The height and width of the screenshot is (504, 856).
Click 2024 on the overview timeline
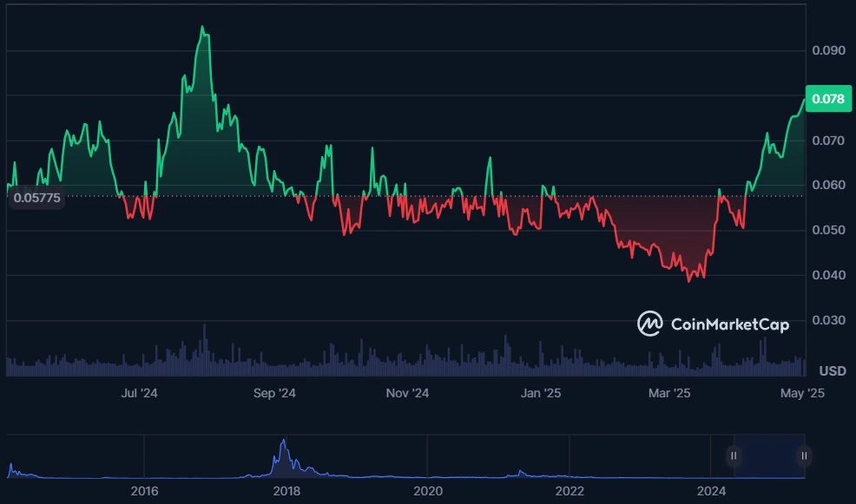click(x=711, y=491)
